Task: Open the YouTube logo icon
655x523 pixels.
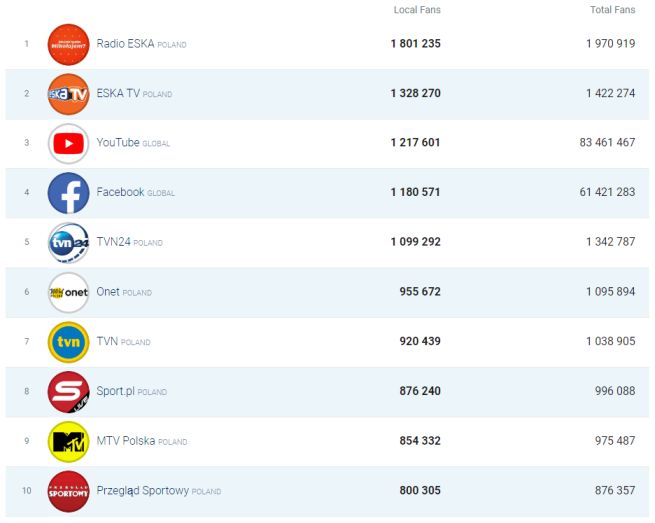Action: [68, 144]
